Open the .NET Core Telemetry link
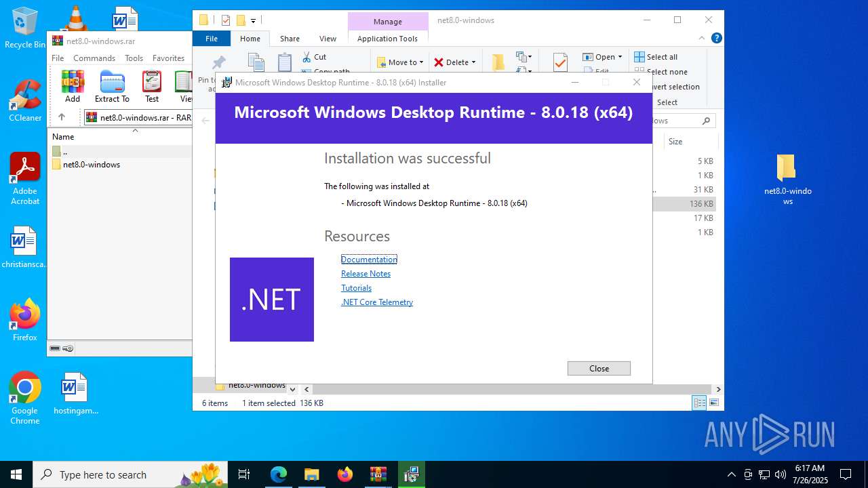868x488 pixels. (x=376, y=302)
